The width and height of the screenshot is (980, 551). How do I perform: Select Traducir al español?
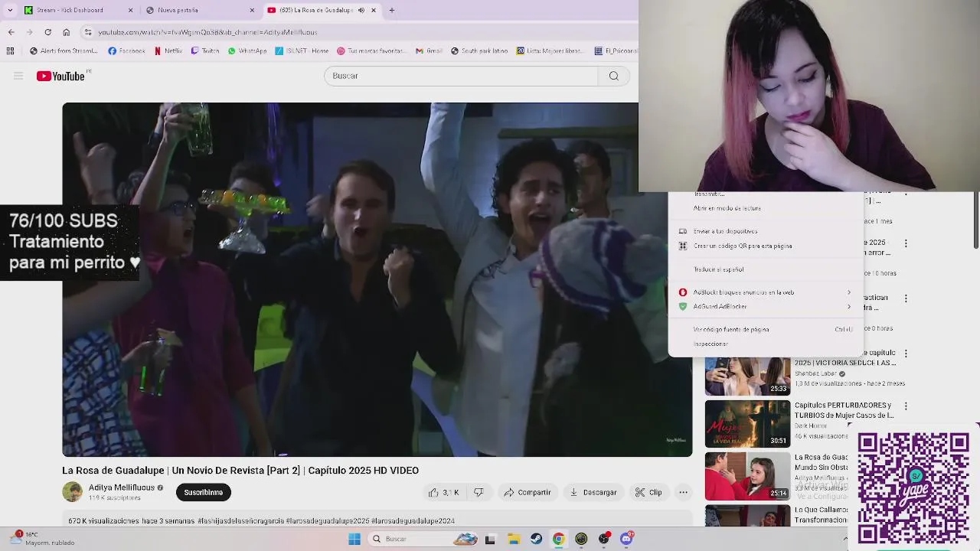(x=766, y=269)
